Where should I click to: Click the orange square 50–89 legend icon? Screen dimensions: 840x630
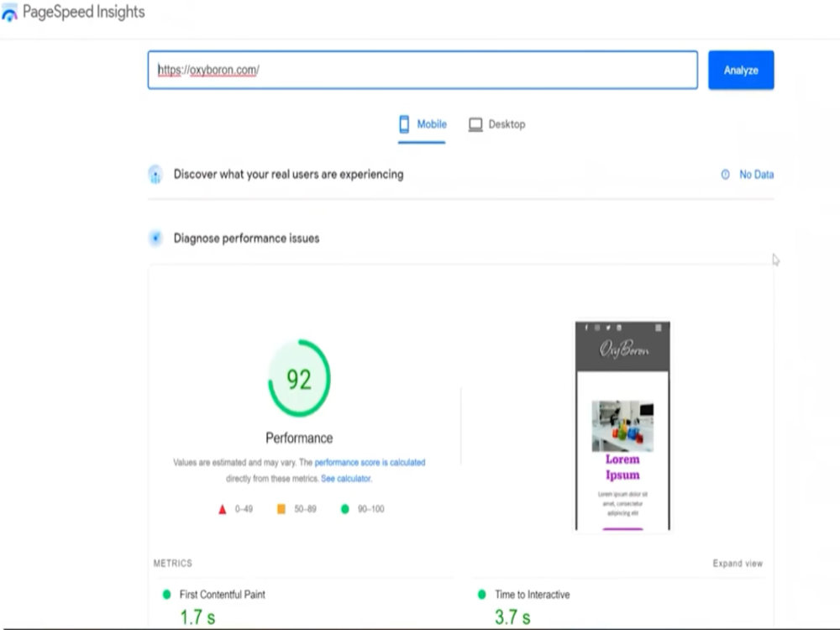(x=281, y=509)
